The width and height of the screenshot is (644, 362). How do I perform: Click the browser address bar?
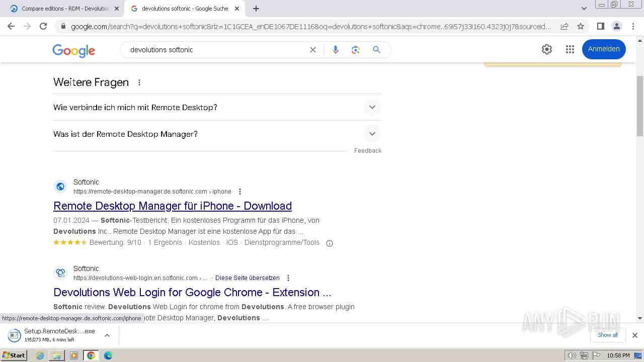[x=311, y=26]
